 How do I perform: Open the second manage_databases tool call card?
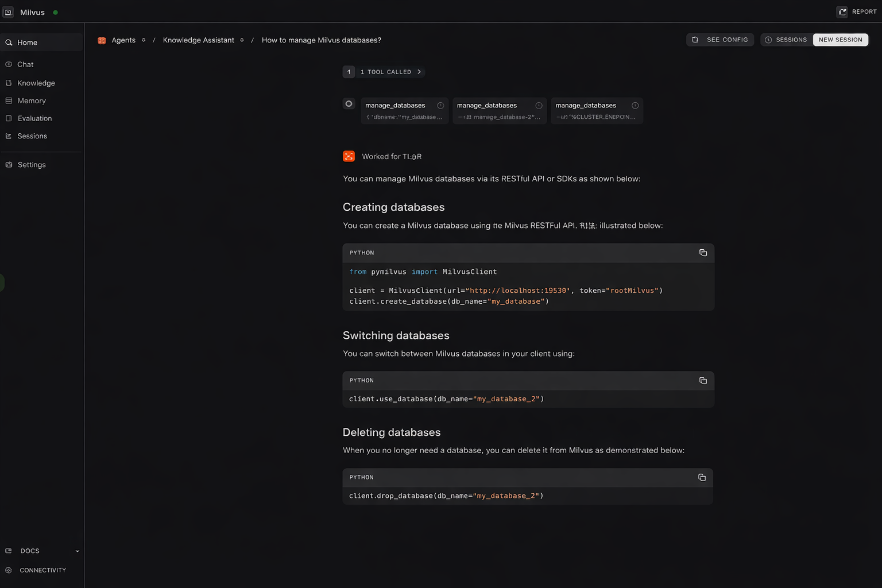click(498, 110)
